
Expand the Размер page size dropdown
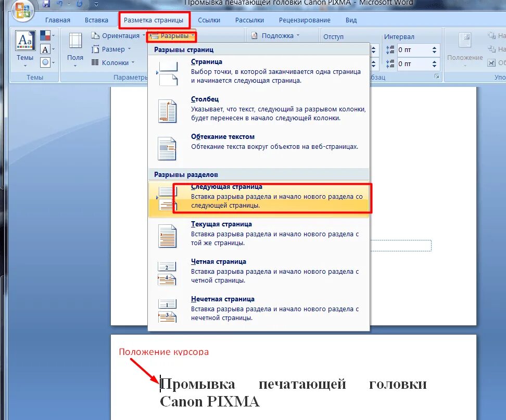tap(111, 49)
